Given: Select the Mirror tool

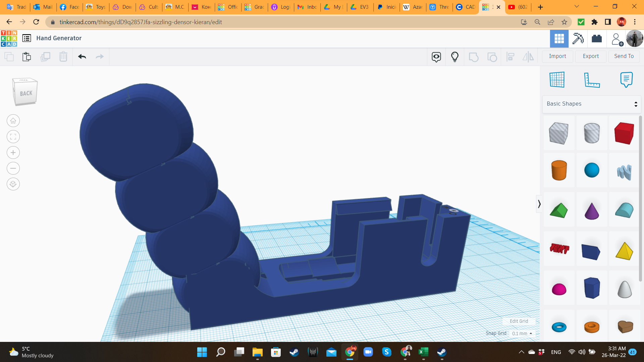Looking at the screenshot, I should [x=528, y=57].
